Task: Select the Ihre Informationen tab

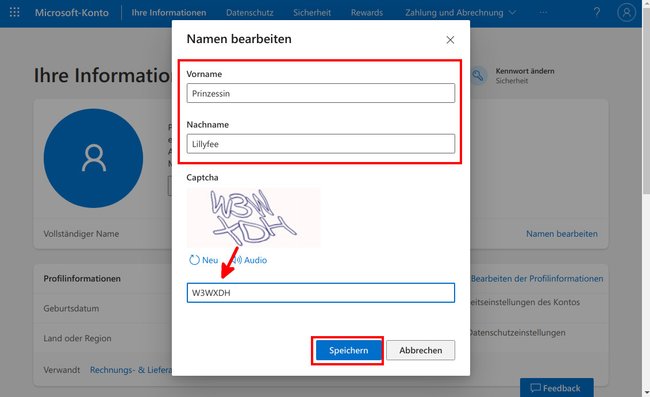Action: coord(169,12)
